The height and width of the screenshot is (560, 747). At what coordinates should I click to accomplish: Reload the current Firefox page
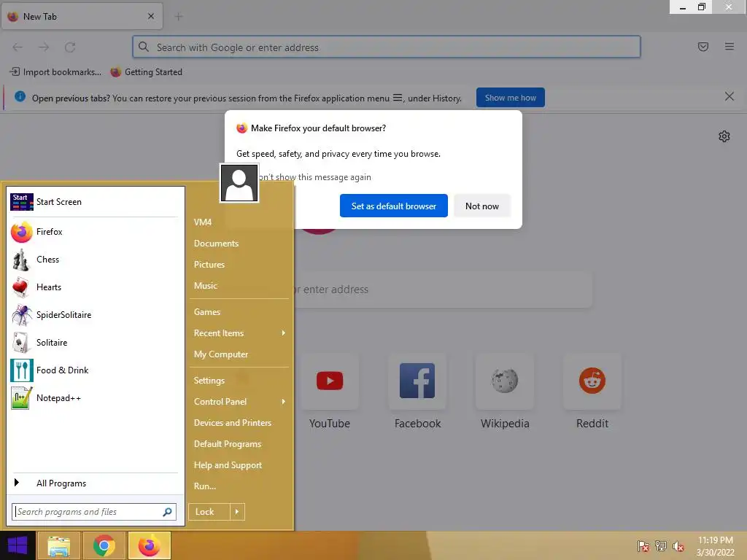point(70,47)
